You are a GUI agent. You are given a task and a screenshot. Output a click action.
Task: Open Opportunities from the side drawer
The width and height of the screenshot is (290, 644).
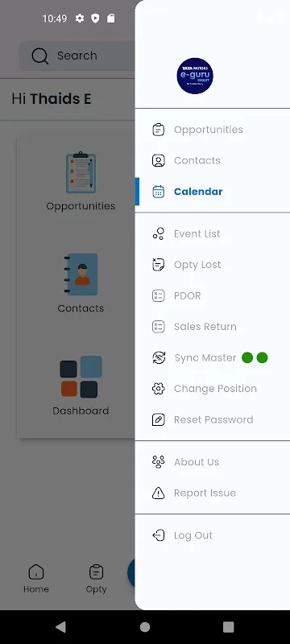[213, 130]
